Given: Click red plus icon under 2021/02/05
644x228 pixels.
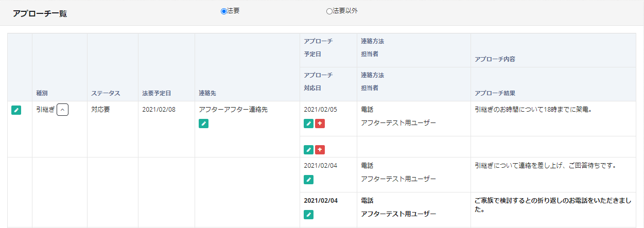Looking at the screenshot, I should [x=320, y=124].
